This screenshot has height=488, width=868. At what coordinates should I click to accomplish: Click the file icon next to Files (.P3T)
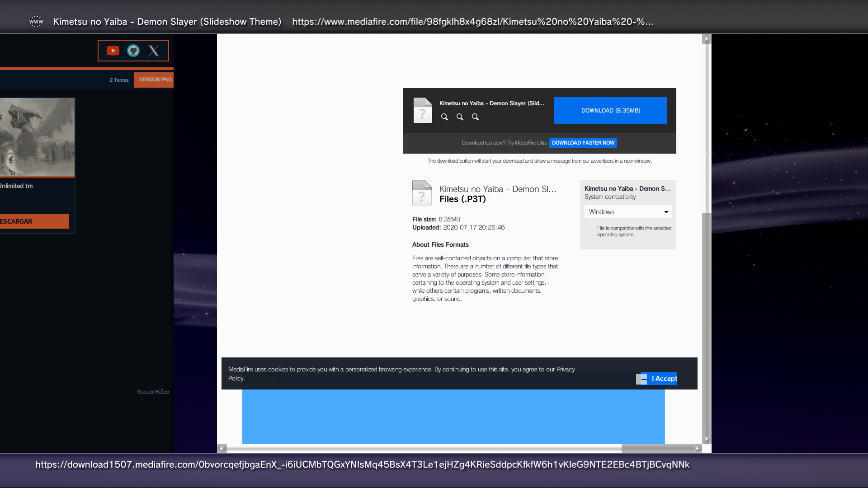tap(422, 193)
